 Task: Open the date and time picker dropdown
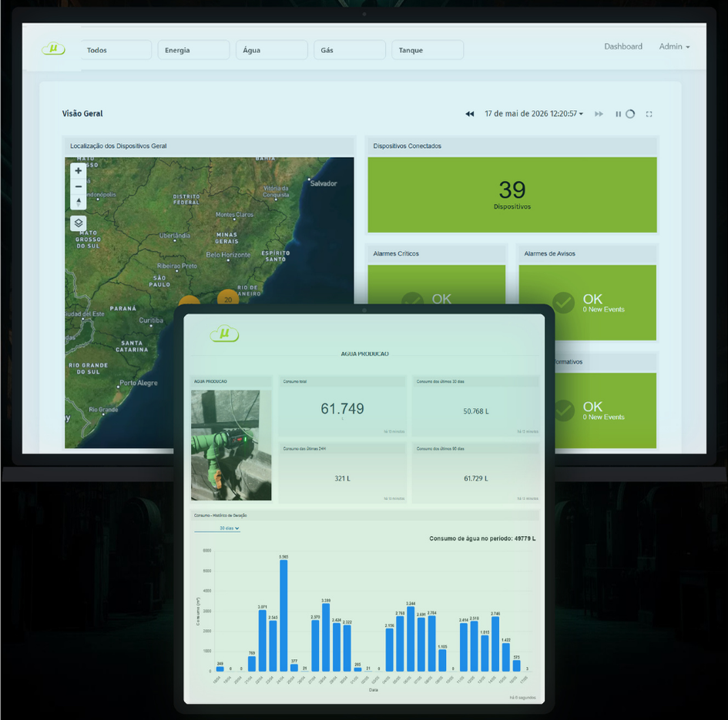click(x=534, y=114)
